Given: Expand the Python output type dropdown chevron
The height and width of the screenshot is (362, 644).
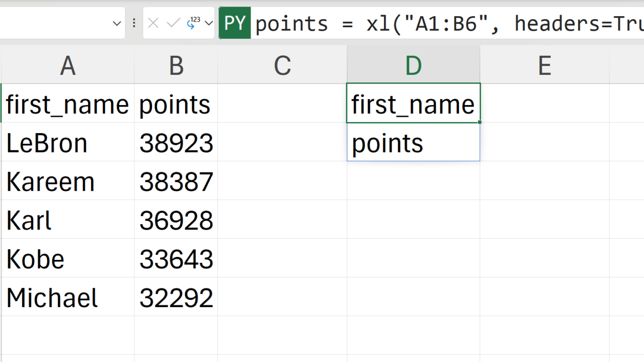Looking at the screenshot, I should coord(209,23).
